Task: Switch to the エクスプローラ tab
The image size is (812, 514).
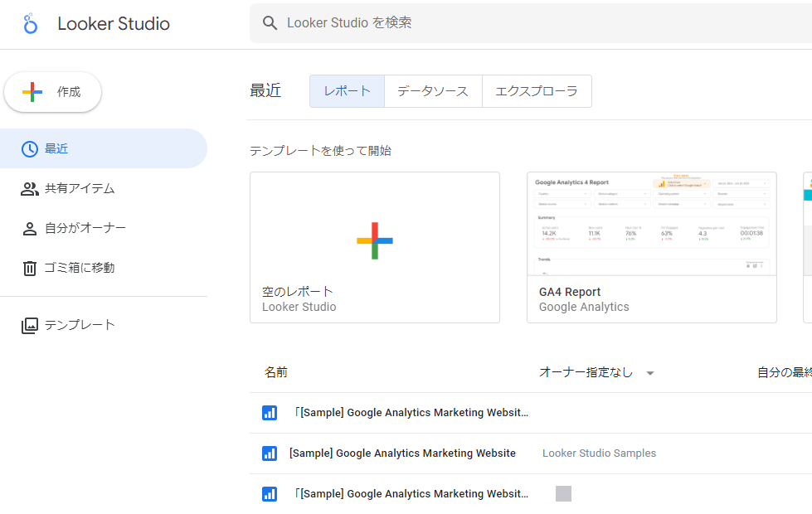Action: tap(537, 91)
